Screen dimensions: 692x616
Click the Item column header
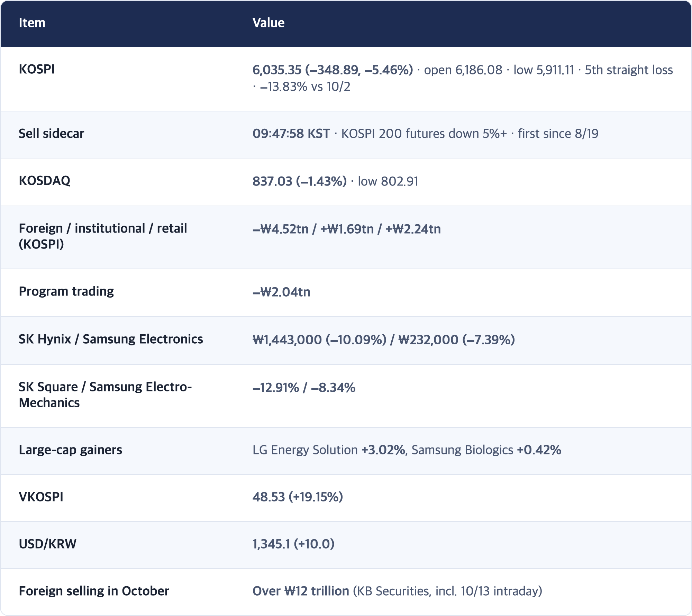(32, 23)
